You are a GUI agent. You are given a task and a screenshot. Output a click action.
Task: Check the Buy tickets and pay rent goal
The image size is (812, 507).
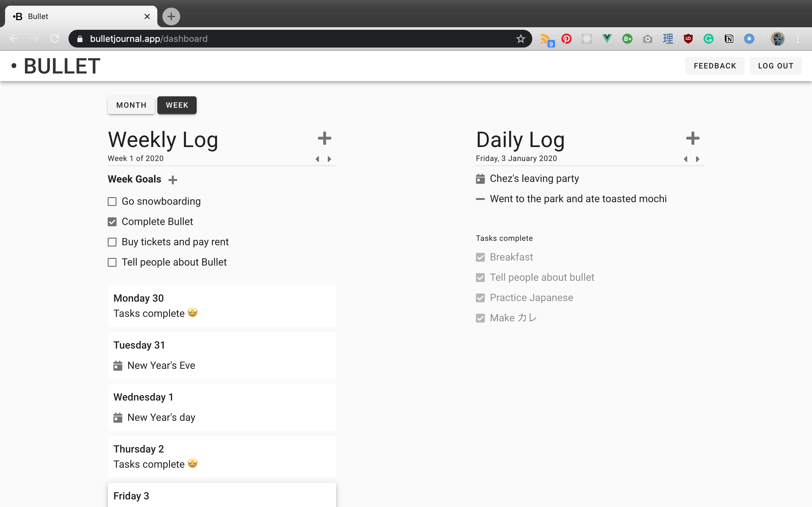click(112, 242)
